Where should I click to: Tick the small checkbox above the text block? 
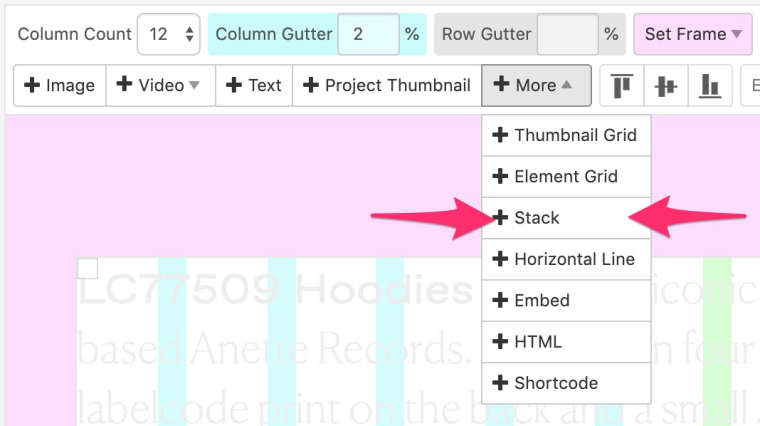click(x=87, y=267)
